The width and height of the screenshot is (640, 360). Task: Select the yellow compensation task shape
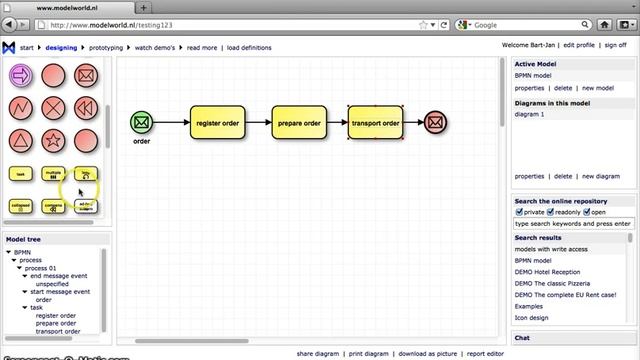click(x=53, y=207)
